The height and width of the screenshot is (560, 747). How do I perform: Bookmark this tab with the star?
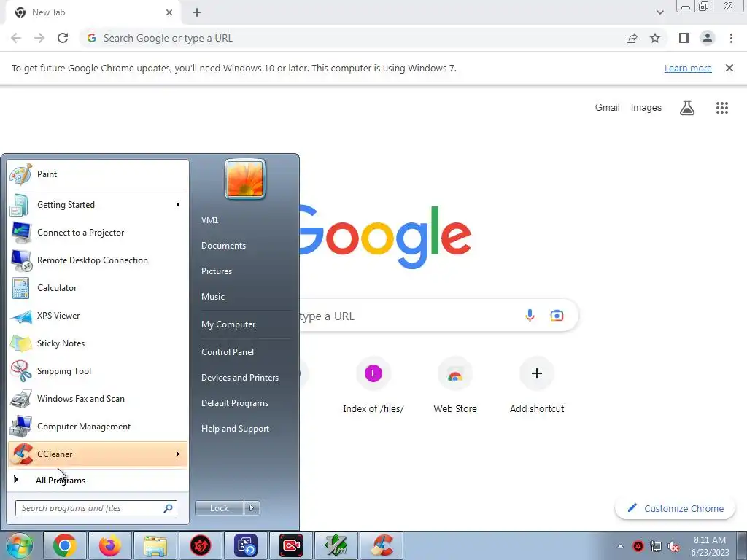pos(655,38)
